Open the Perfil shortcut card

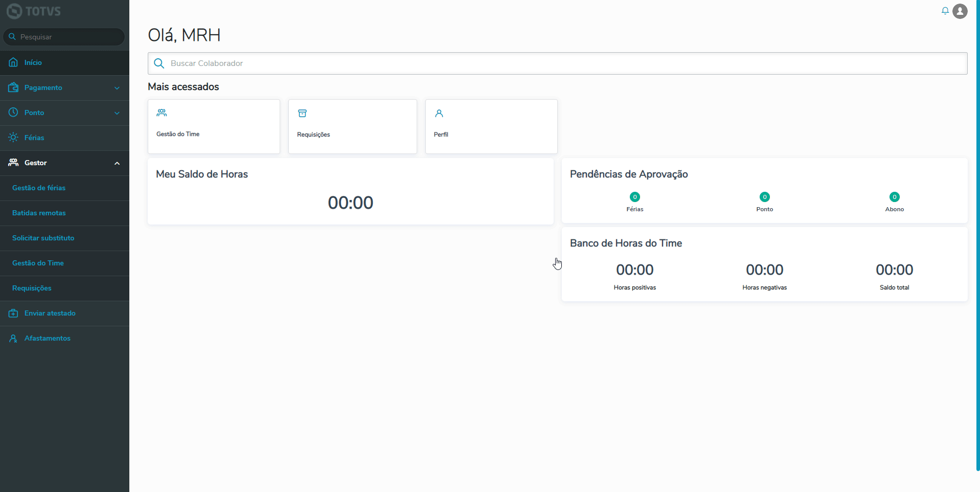491,126
